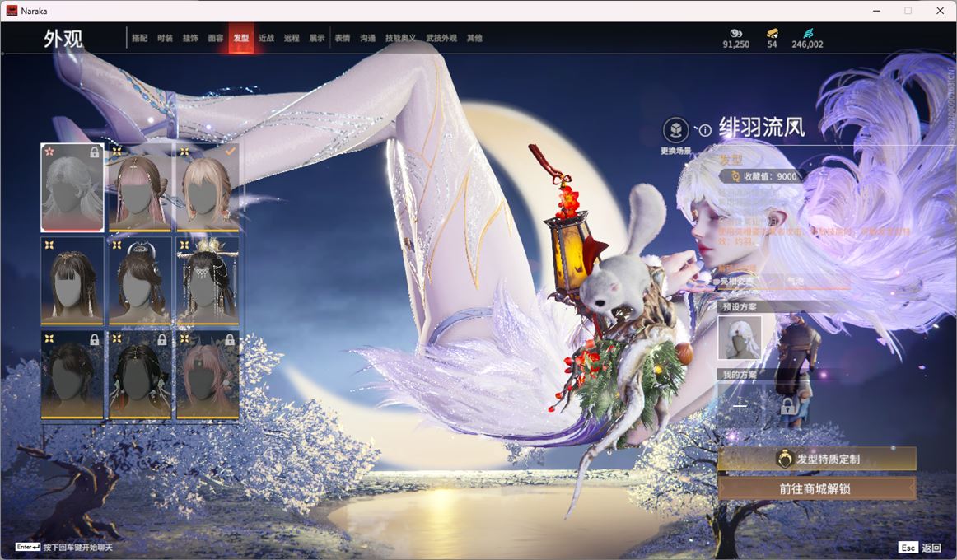The height and width of the screenshot is (560, 957).
Task: Select the locked short dark hairstyle thumbnail
Action: tap(72, 375)
